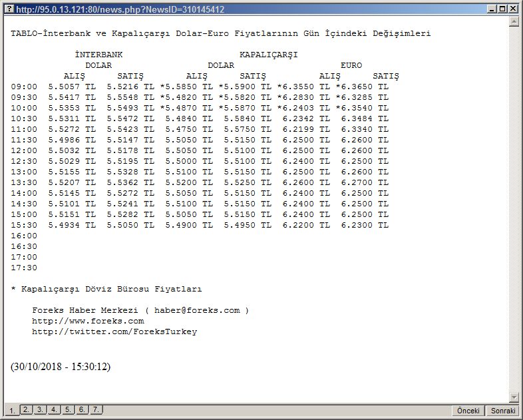Click the 10:00 time row label
Screen dimensions: 523x420
24,108
